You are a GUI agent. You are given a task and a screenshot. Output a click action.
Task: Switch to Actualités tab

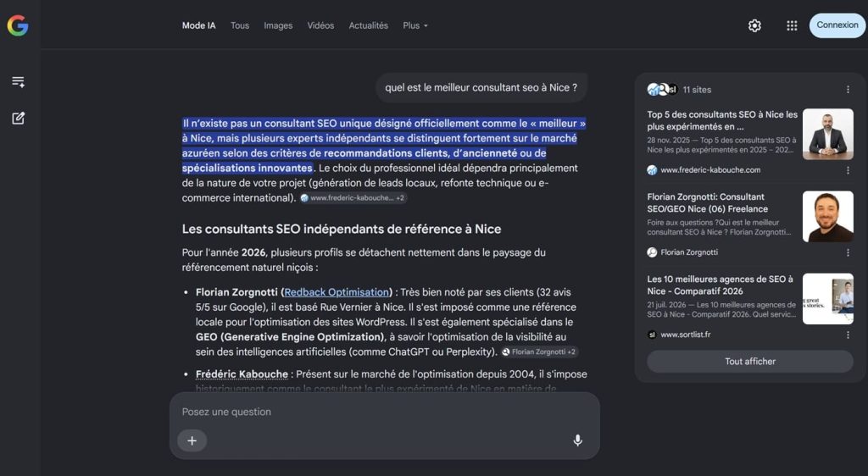[x=368, y=25]
